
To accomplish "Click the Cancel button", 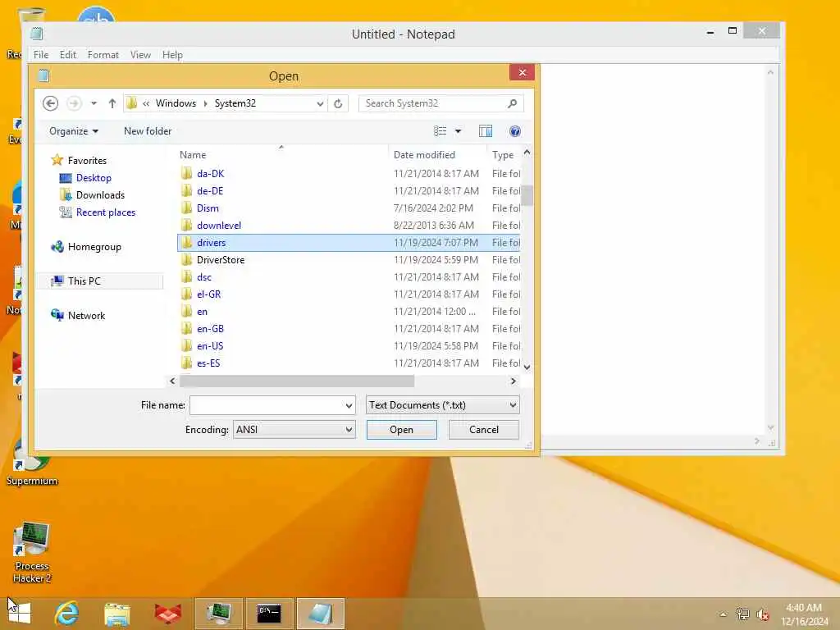I will [x=484, y=430].
